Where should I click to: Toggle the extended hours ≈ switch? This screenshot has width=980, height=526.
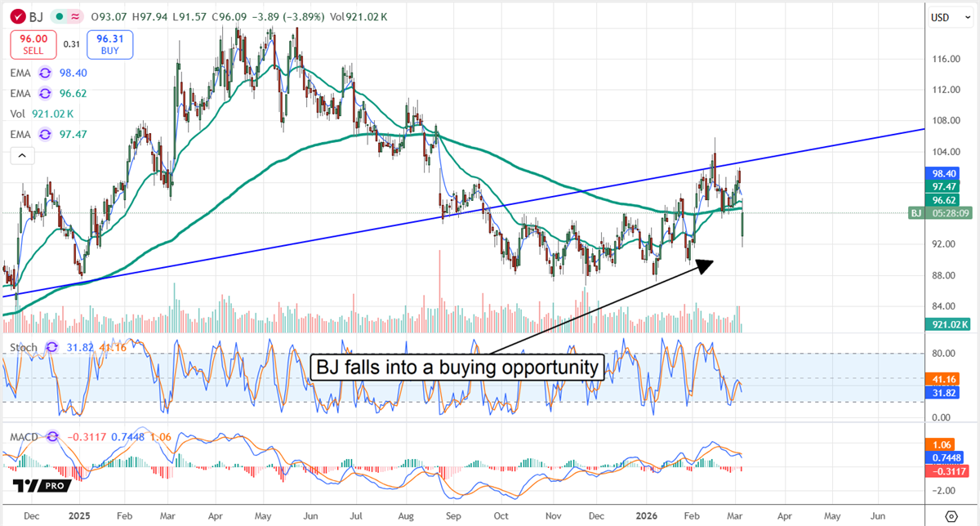tap(74, 16)
